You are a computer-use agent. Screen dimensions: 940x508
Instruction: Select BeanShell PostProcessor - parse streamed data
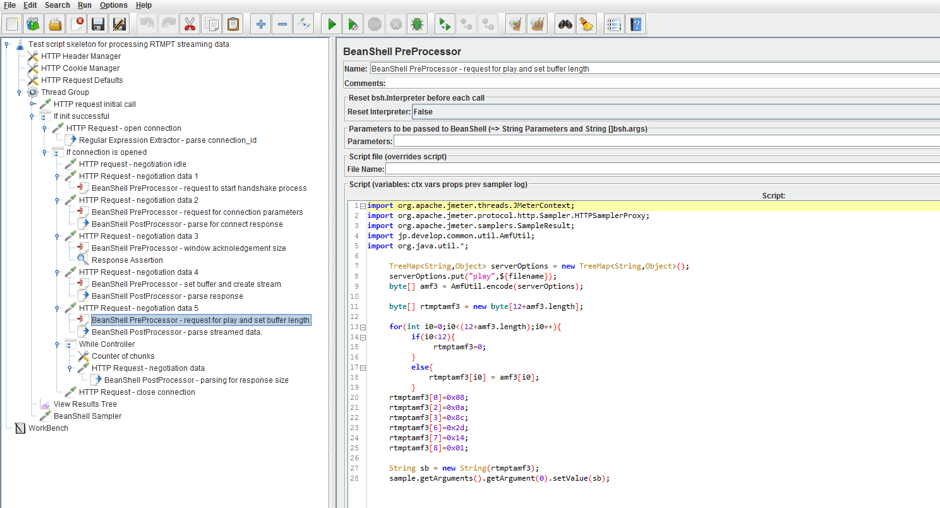click(x=177, y=332)
